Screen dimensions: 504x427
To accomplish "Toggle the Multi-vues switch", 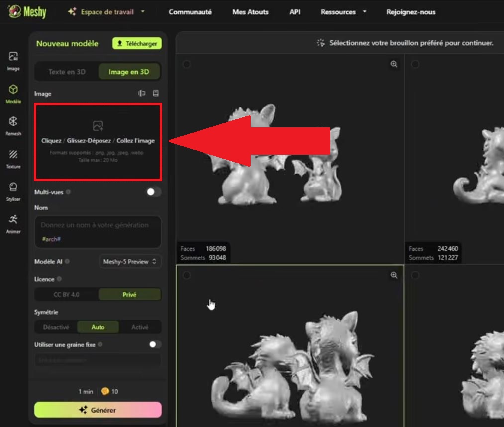I will coord(153,192).
